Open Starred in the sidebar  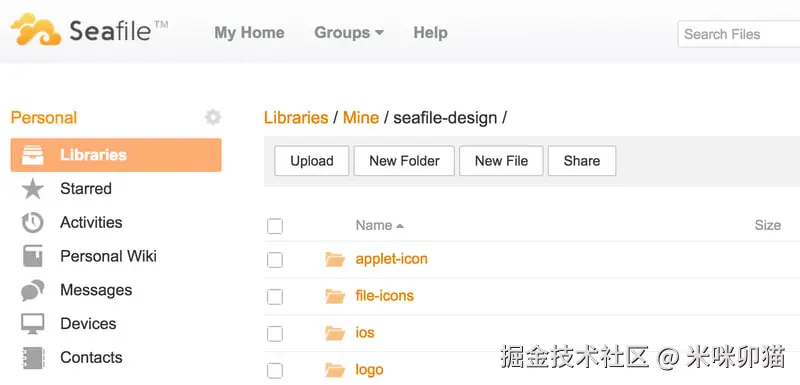click(86, 189)
